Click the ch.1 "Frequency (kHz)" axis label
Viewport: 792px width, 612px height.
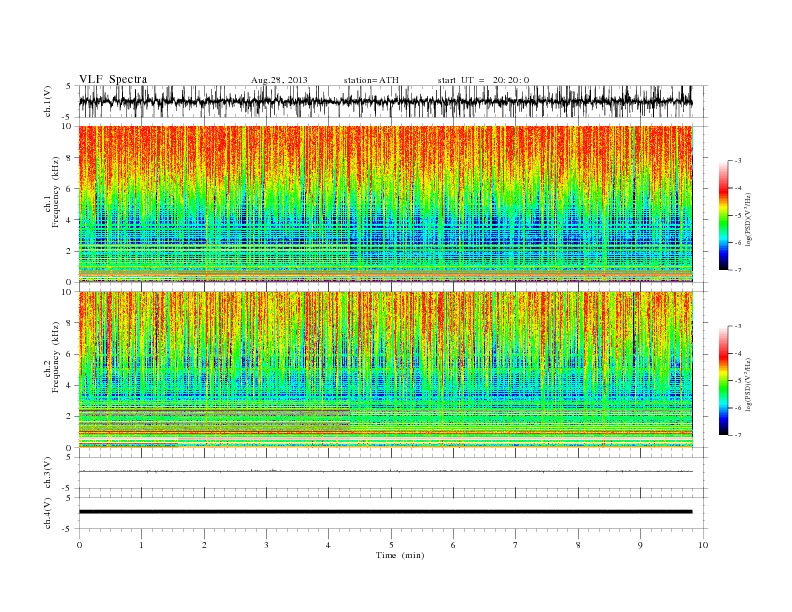pyautogui.click(x=55, y=193)
